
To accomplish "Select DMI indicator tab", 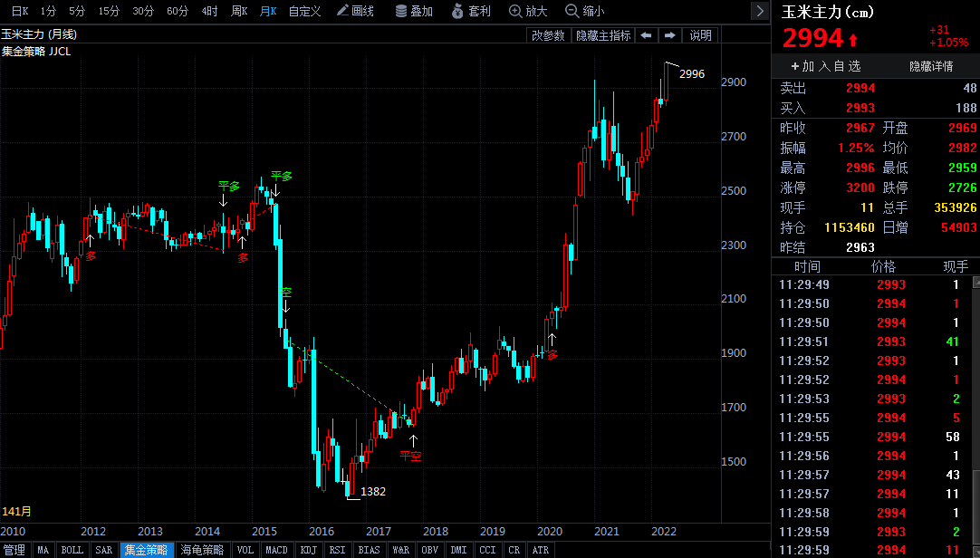I will click(458, 550).
